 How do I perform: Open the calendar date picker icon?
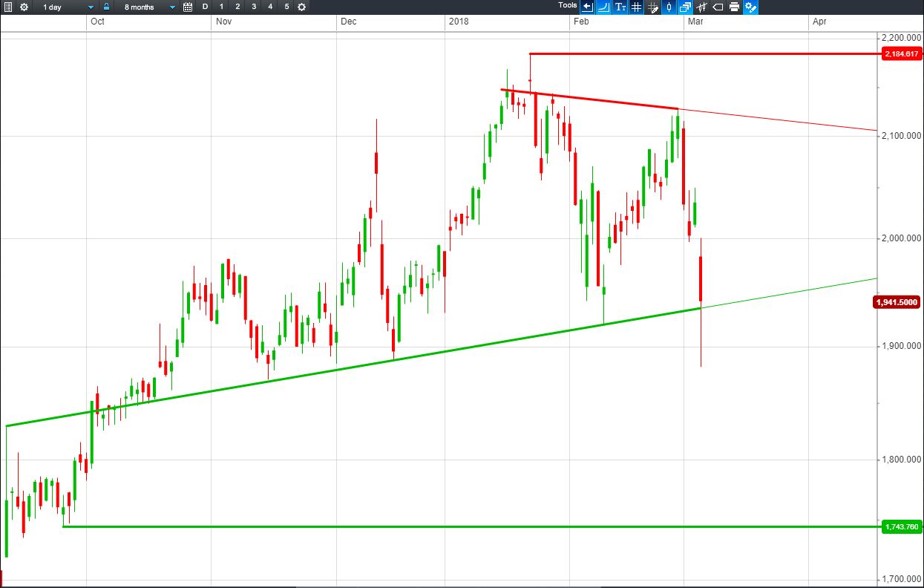point(188,7)
